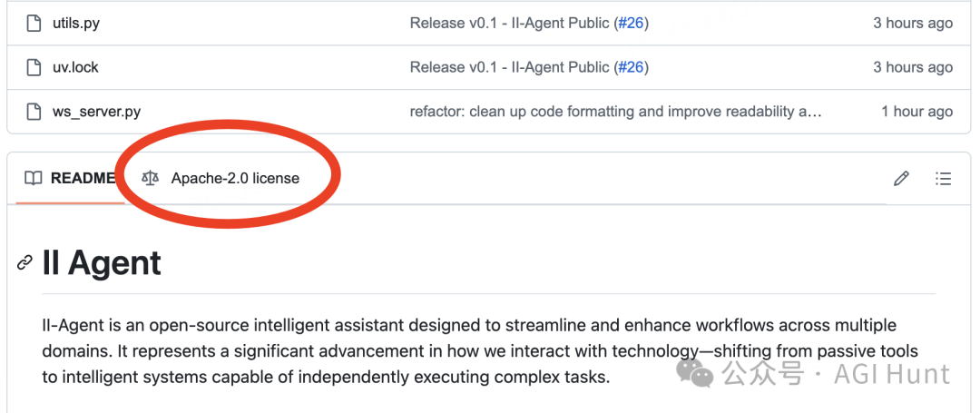The height and width of the screenshot is (413, 980).
Task: Open the README outline list icon
Action: [943, 179]
